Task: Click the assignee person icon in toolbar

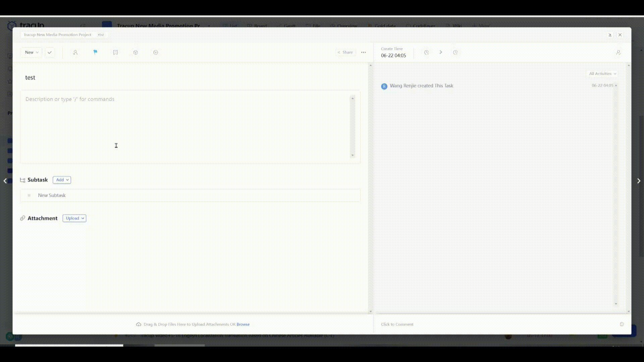Action: tap(75, 52)
